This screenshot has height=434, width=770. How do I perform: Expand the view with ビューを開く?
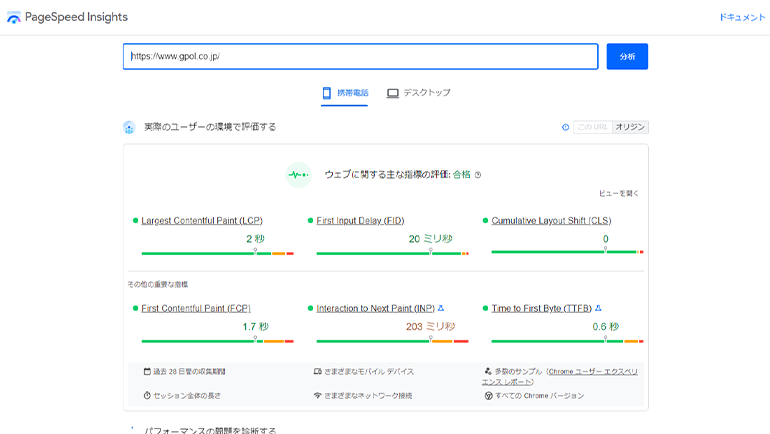click(618, 193)
